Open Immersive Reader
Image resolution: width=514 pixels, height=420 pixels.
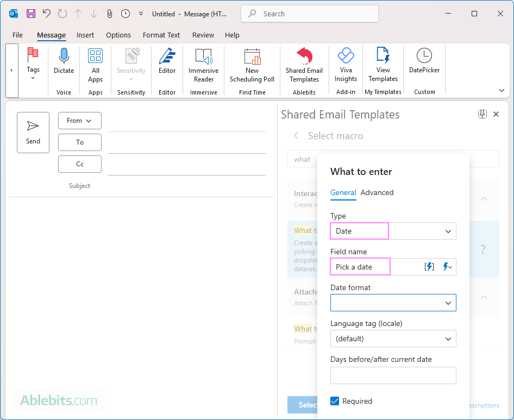click(x=204, y=65)
